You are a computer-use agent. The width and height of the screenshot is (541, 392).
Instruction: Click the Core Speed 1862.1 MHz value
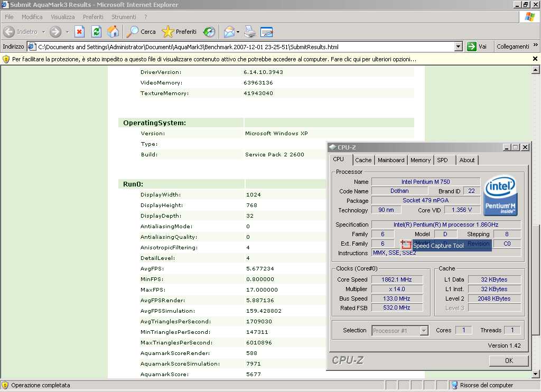click(x=396, y=279)
